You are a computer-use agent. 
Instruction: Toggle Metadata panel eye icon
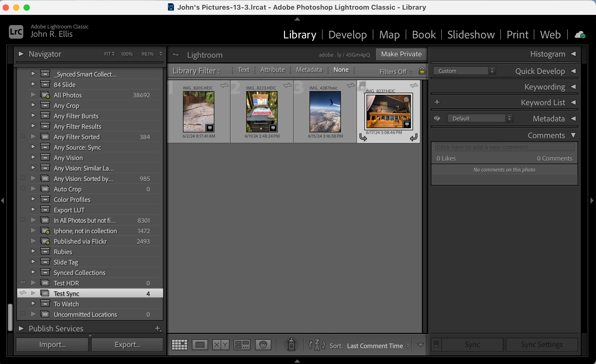coord(437,118)
